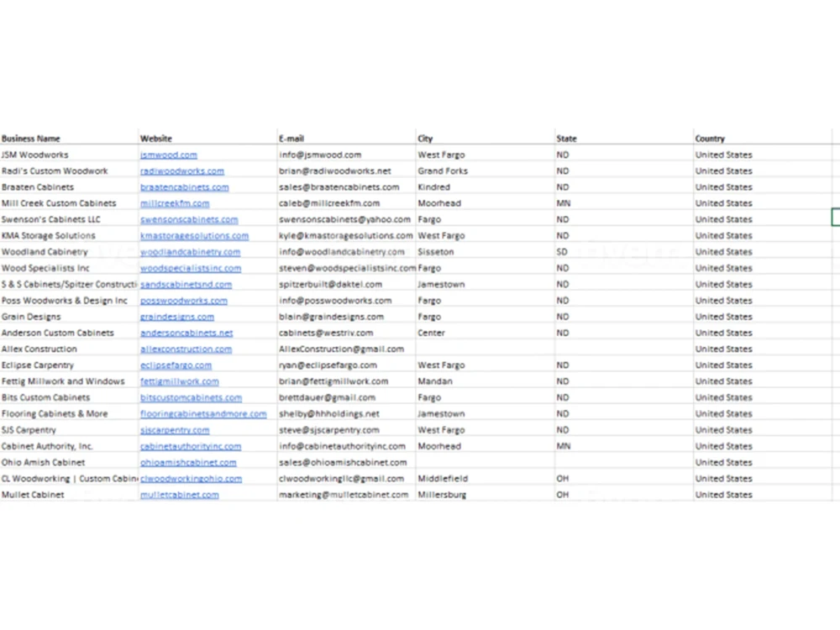This screenshot has width=840, height=630.
Task: Click the SD state cell
Action: click(624, 252)
